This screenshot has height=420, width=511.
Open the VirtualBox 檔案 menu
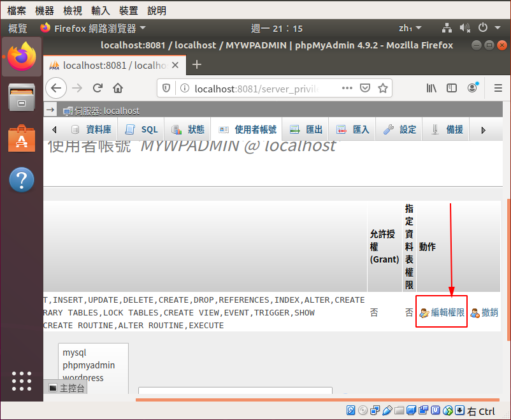[17, 10]
